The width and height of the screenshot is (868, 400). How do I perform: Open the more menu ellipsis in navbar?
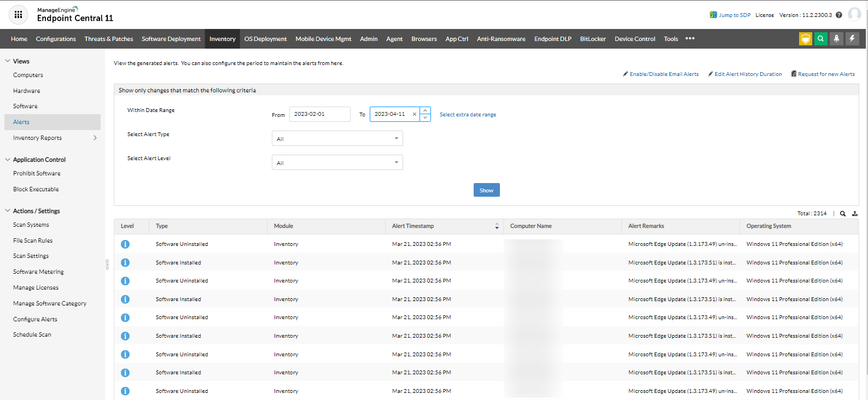(690, 38)
